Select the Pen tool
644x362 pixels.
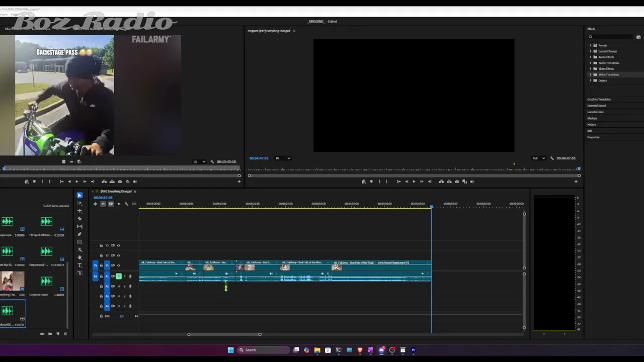[79, 234]
